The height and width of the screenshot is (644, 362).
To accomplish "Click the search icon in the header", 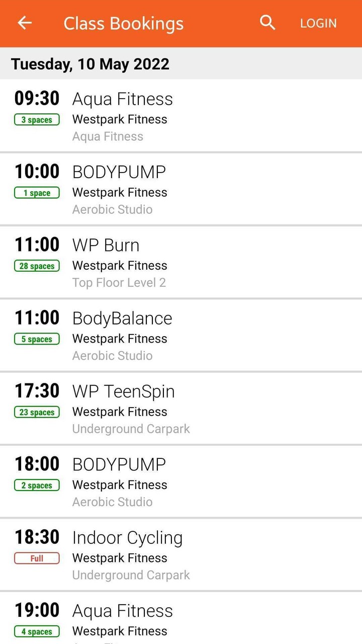I will (267, 23).
